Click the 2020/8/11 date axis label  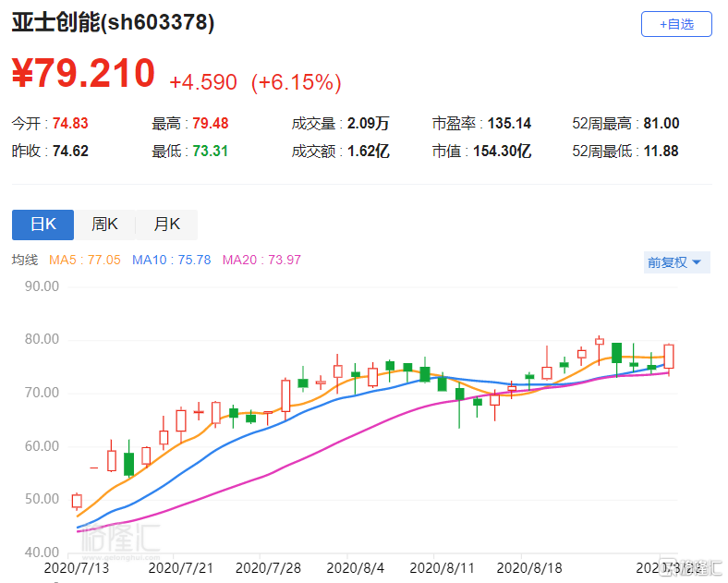[x=442, y=568]
